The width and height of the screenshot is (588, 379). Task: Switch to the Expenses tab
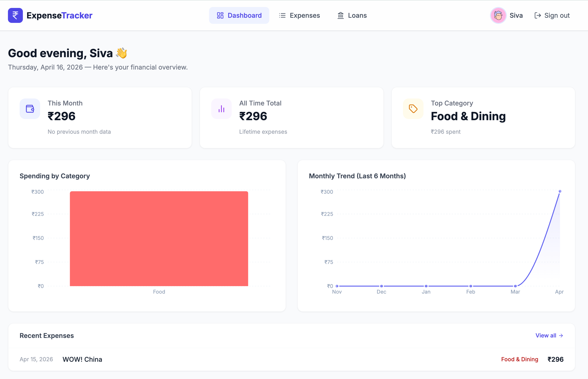pyautogui.click(x=299, y=15)
